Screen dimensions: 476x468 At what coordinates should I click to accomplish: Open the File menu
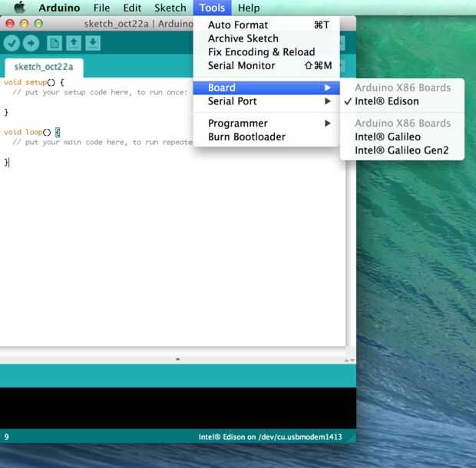point(101,8)
